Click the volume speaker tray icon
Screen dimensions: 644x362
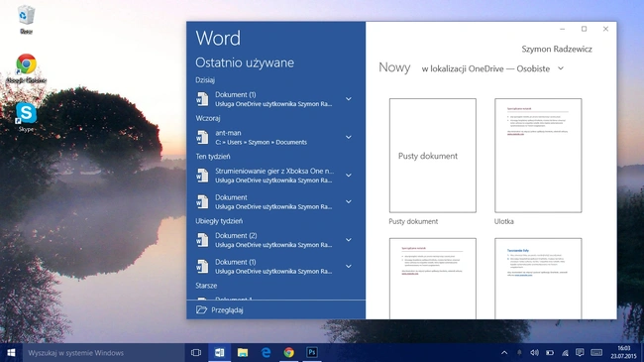point(534,352)
